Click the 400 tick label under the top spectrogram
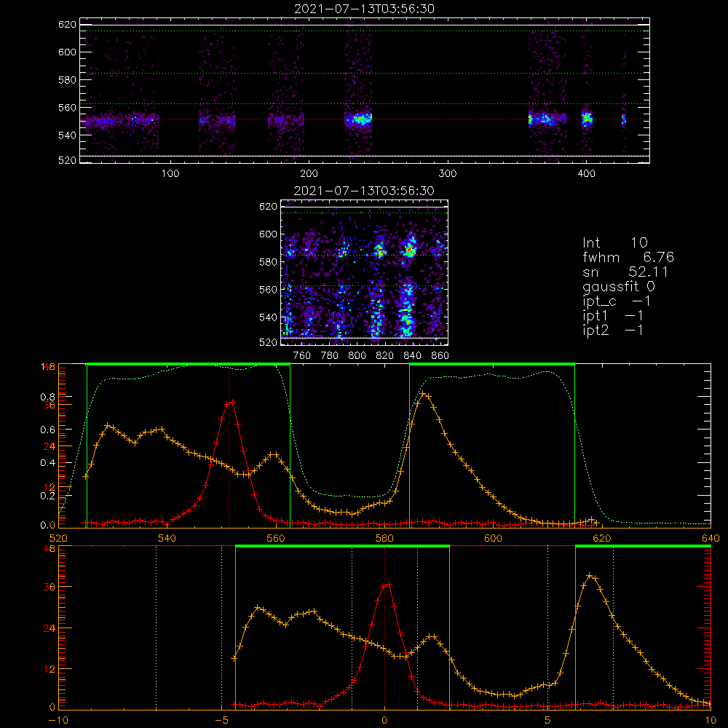The height and width of the screenshot is (728, 728). pyautogui.click(x=586, y=174)
